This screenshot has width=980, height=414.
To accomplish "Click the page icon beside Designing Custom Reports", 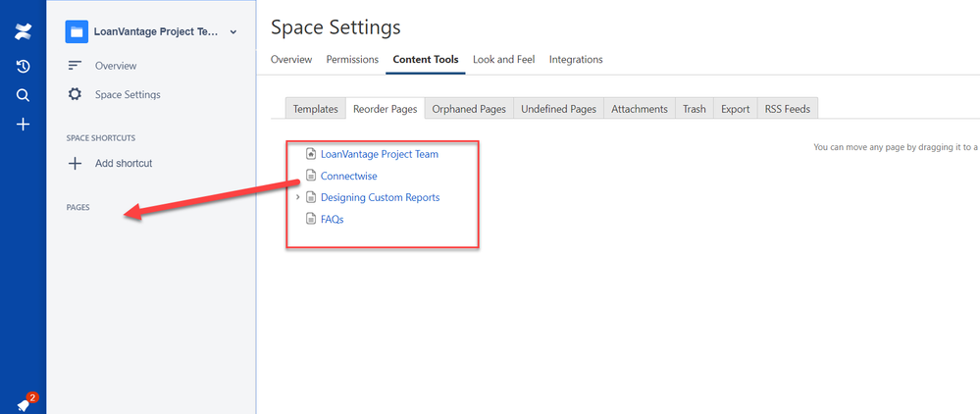I will tap(311, 197).
